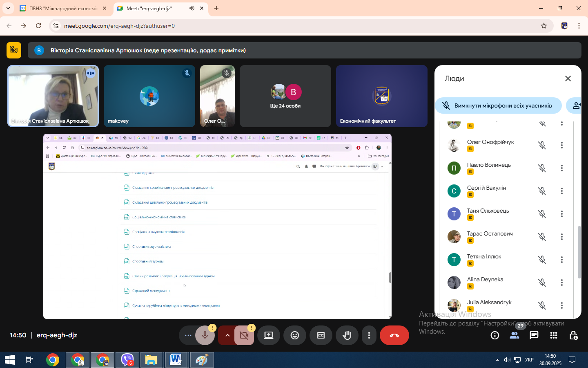
Task: Start screen sharing with present button
Action: click(268, 335)
